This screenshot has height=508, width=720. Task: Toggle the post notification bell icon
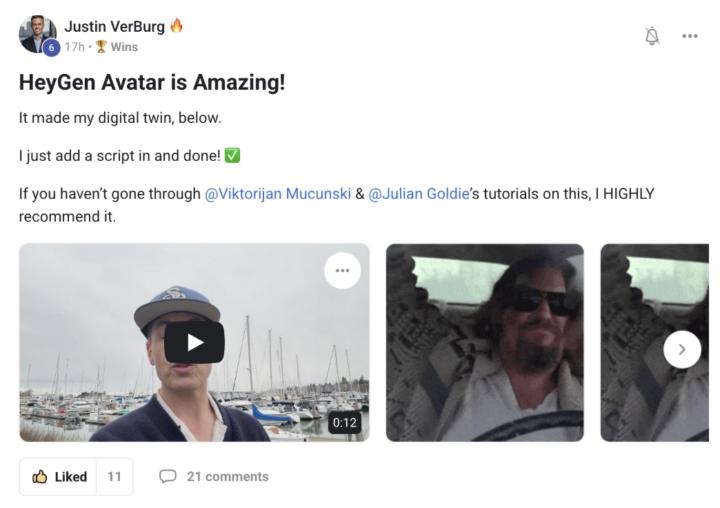click(652, 36)
